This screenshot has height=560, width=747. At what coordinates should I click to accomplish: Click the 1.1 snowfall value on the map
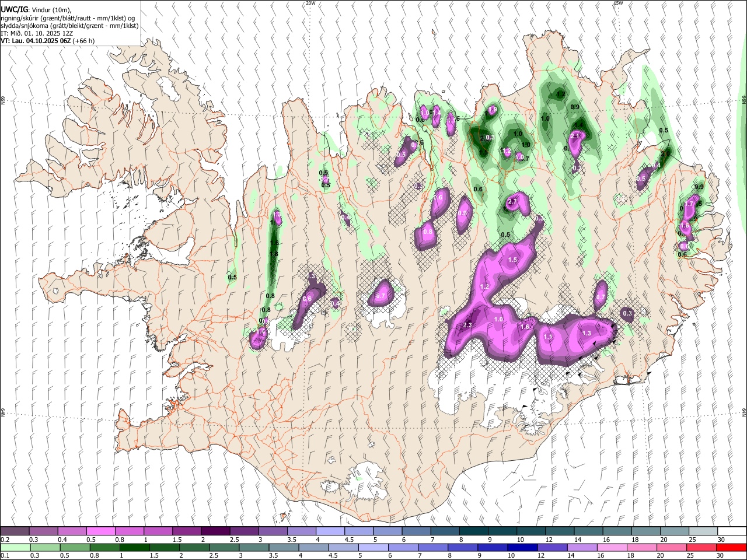click(x=548, y=337)
